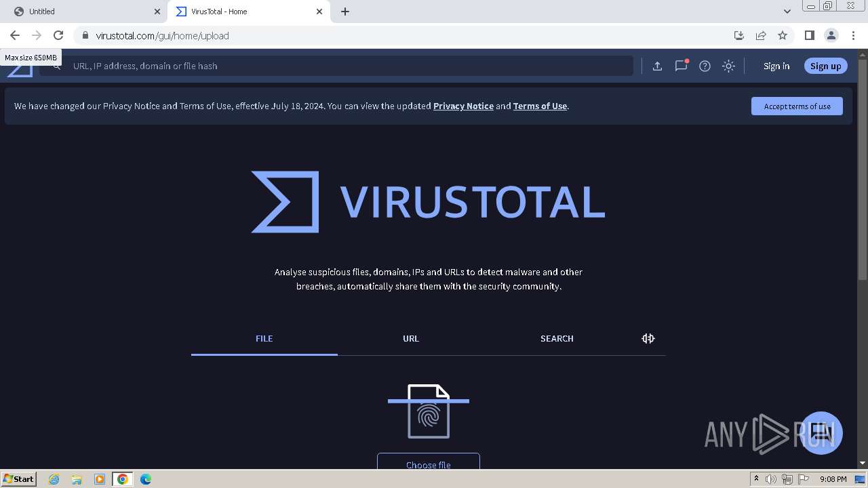Click the scrollbar down arrow

pyautogui.click(x=863, y=463)
